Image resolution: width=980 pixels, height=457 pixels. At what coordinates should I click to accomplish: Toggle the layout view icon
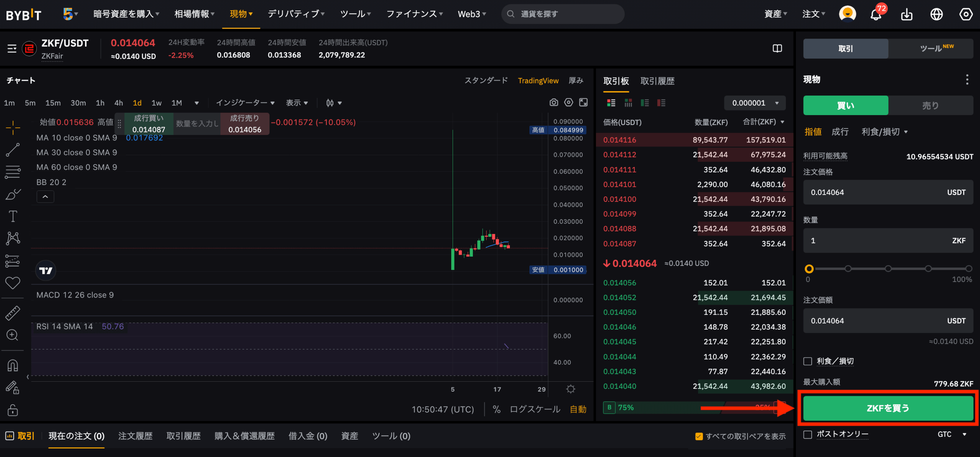click(777, 49)
